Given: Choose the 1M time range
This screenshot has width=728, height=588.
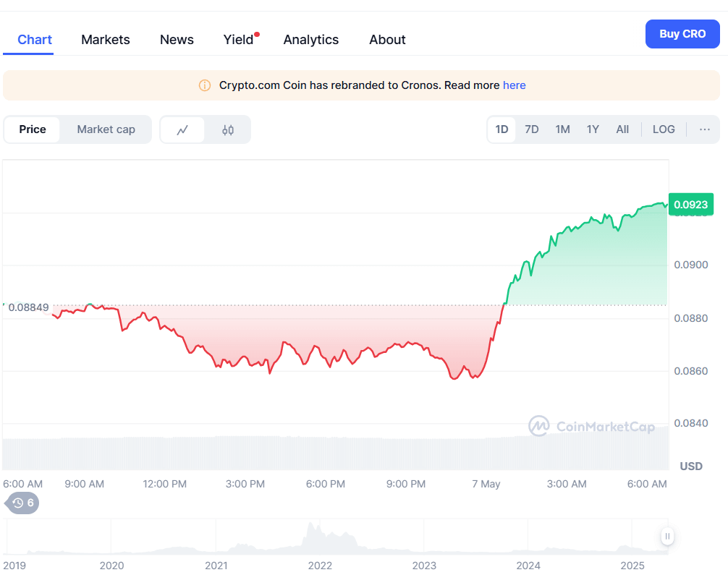Looking at the screenshot, I should click(x=563, y=129).
